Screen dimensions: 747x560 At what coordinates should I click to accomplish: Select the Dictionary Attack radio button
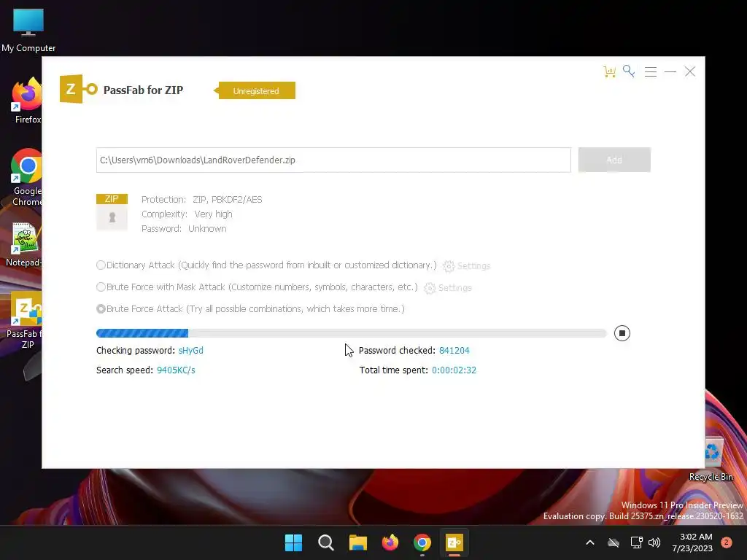(101, 265)
